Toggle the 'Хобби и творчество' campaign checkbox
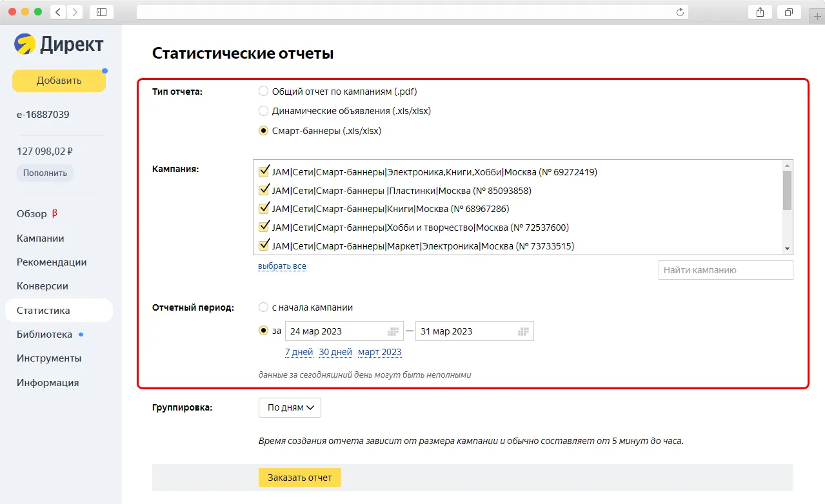 pos(263,227)
